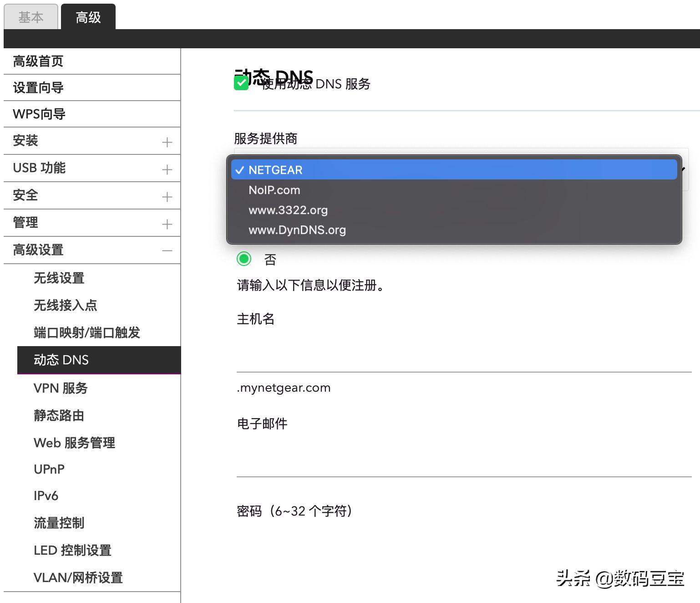Image resolution: width=700 pixels, height=603 pixels.
Task: Open UPnP settings page
Action: click(x=49, y=469)
